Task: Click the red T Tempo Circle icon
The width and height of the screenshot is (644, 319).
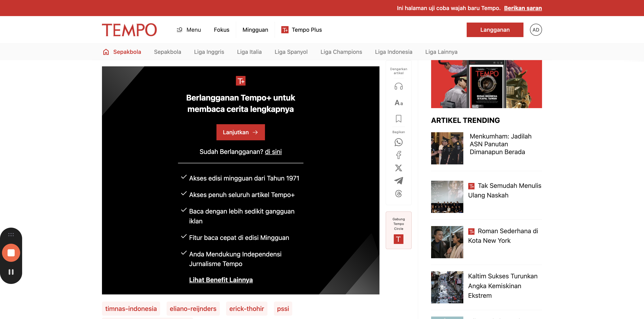Action: point(398,239)
